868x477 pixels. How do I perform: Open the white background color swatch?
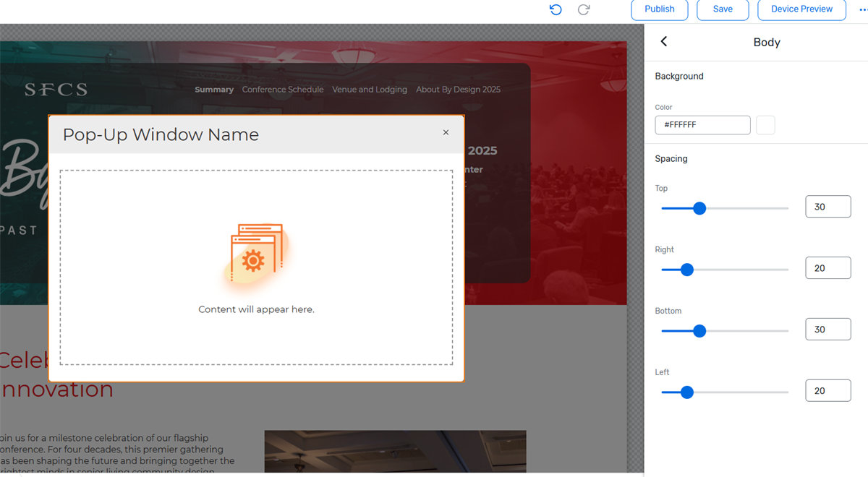point(765,125)
